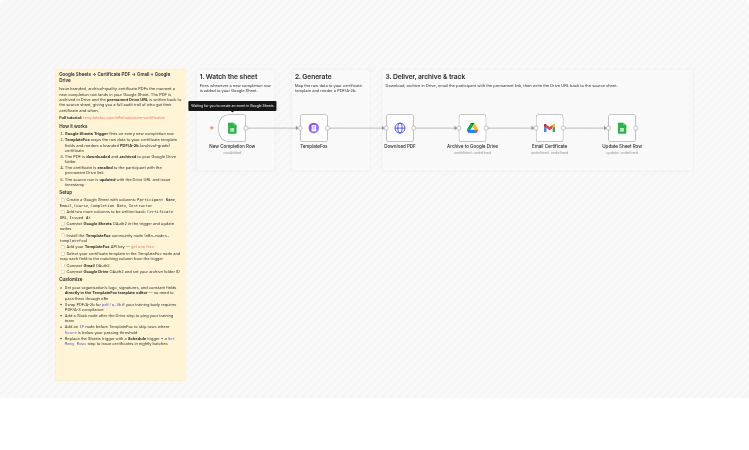
Task: Check 'Connect Gmail OAuth2' setup box
Action: coord(63,266)
